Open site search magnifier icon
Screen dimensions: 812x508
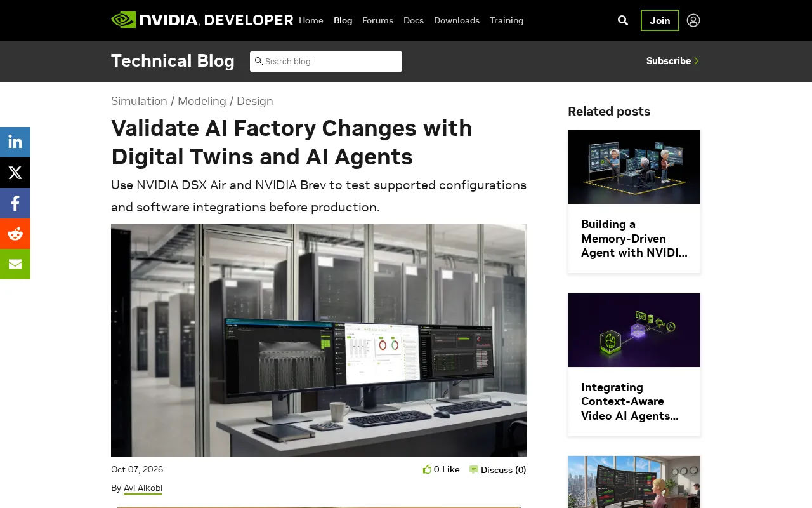[x=623, y=20]
